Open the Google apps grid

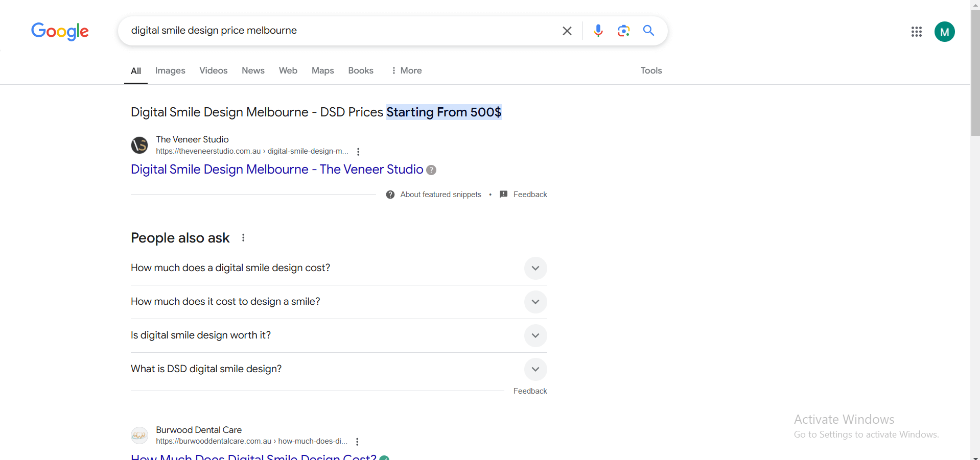916,32
